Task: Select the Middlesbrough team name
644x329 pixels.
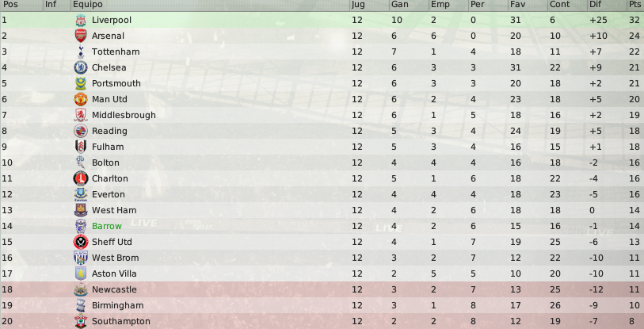Action: 124,115
